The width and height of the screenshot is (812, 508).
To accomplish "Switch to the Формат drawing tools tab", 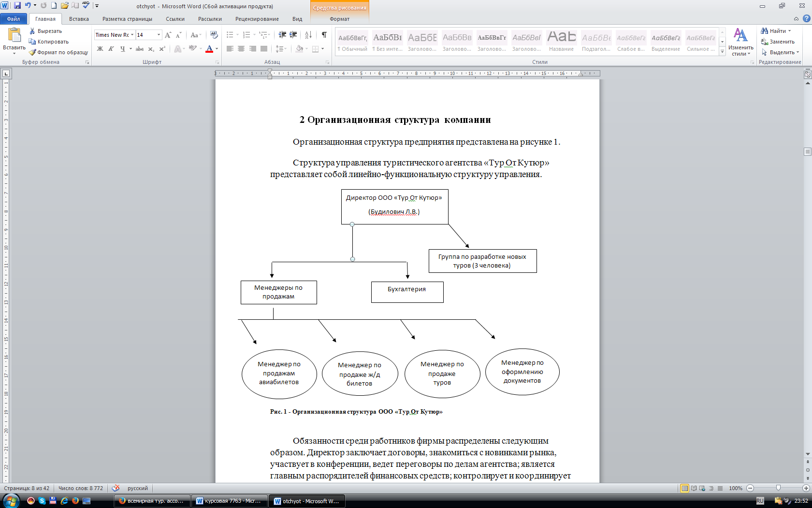I will [339, 19].
